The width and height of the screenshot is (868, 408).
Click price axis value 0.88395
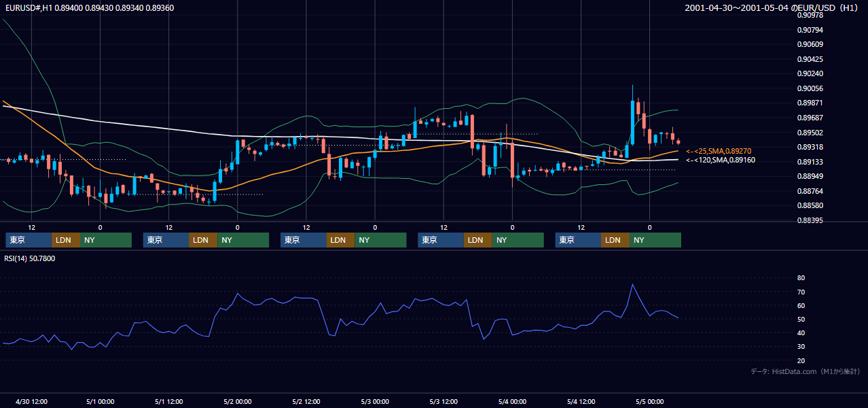coord(810,220)
